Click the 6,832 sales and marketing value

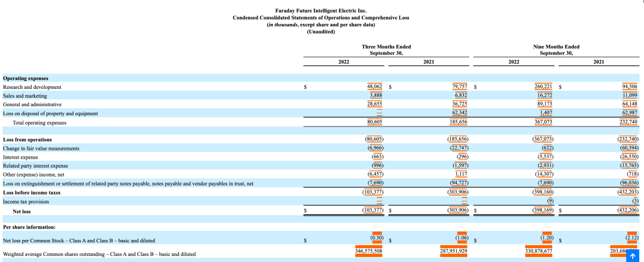coord(462,96)
